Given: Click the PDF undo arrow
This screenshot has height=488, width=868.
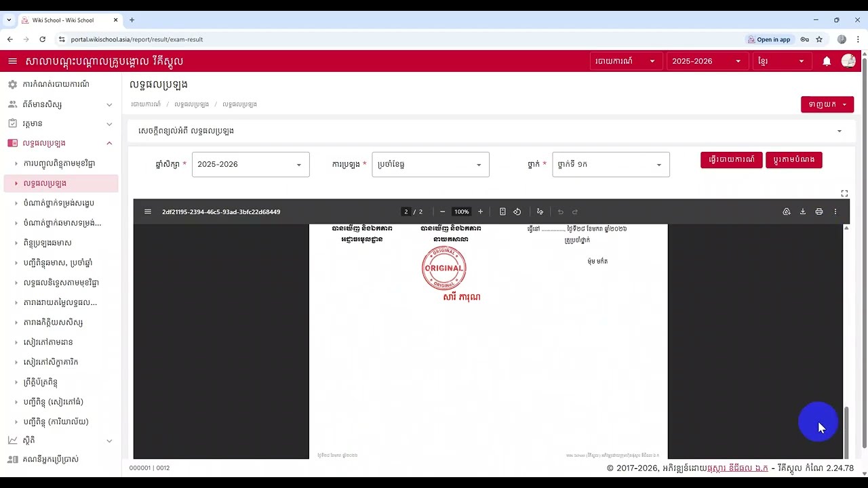Looking at the screenshot, I should (x=560, y=211).
